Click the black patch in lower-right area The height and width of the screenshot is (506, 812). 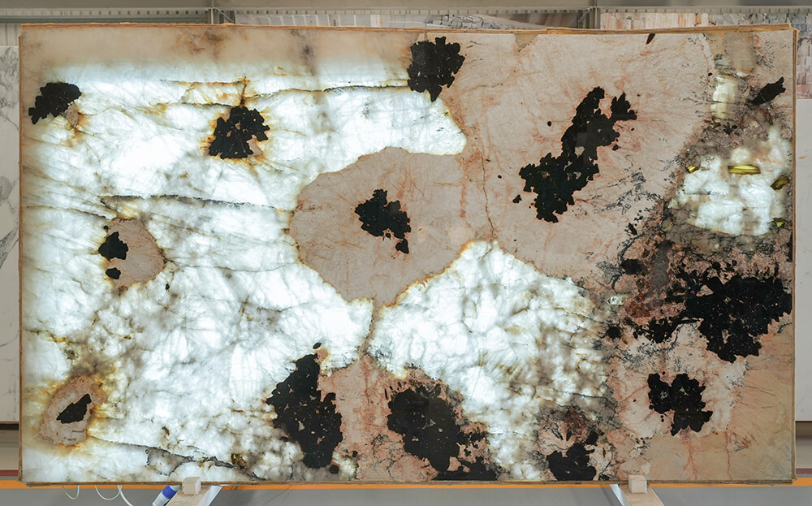coord(679,401)
